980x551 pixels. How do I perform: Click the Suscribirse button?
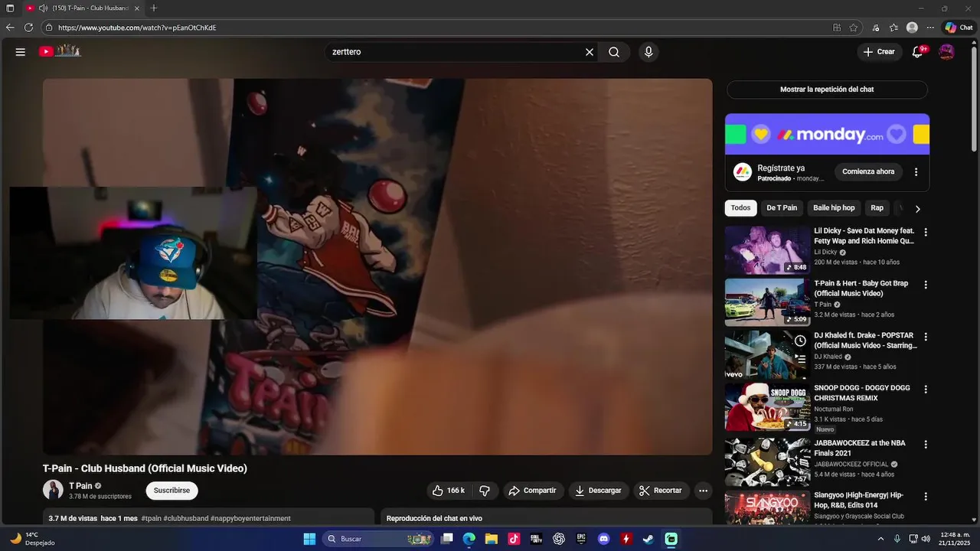(171, 491)
